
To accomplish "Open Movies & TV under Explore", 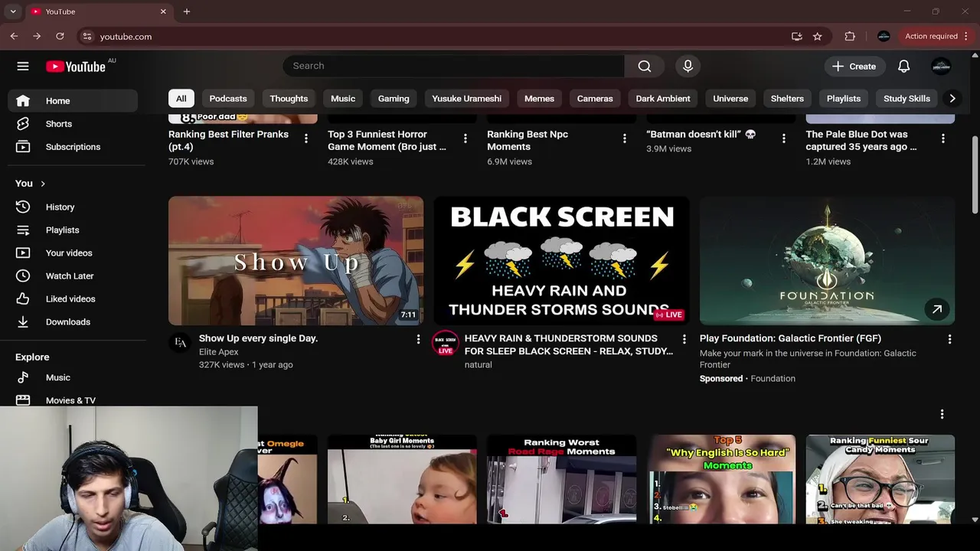I will tap(73, 399).
